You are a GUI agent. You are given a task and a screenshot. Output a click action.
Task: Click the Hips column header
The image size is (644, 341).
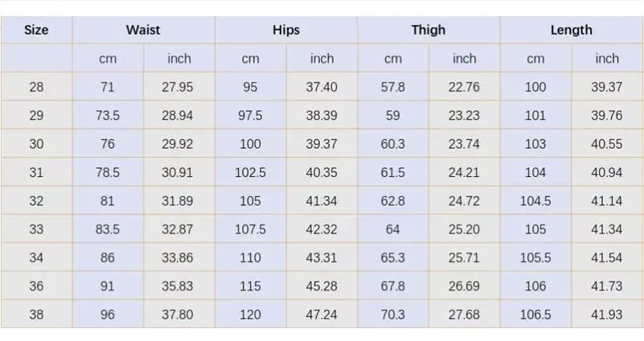click(285, 31)
